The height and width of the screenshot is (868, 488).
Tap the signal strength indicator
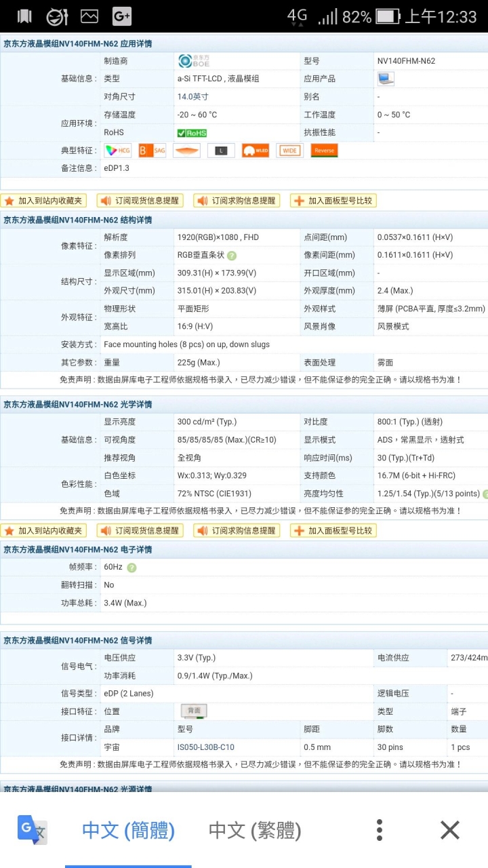328,17
